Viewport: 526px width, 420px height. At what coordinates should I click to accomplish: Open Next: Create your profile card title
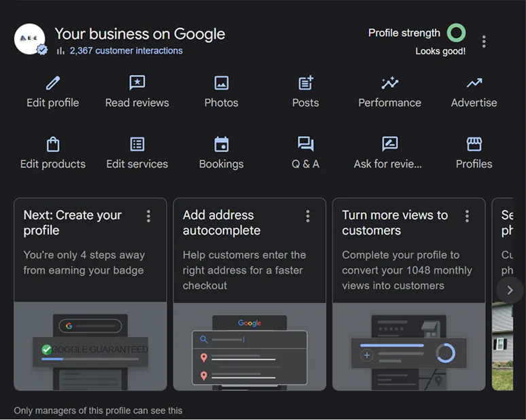point(73,223)
